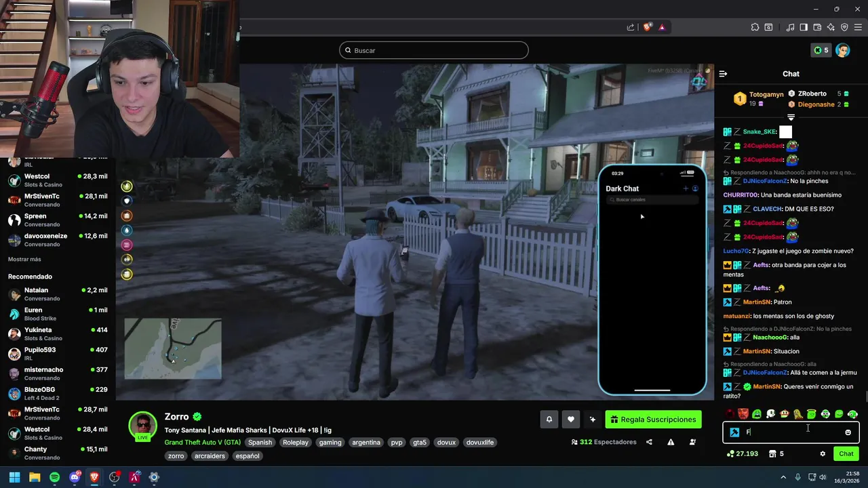
Task: Select the Roleplay tag
Action: [x=296, y=443]
